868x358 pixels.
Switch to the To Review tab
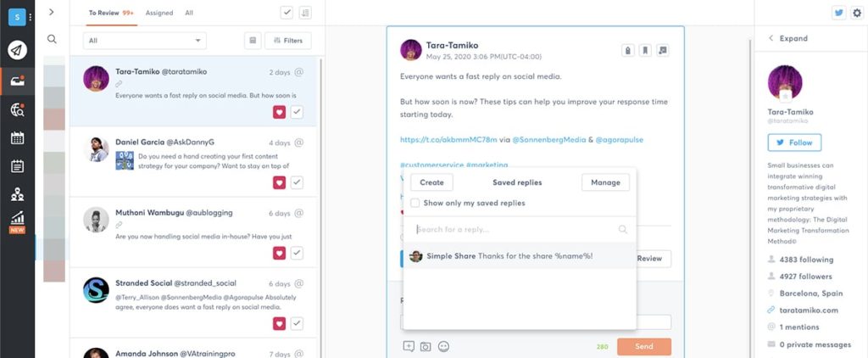(111, 13)
